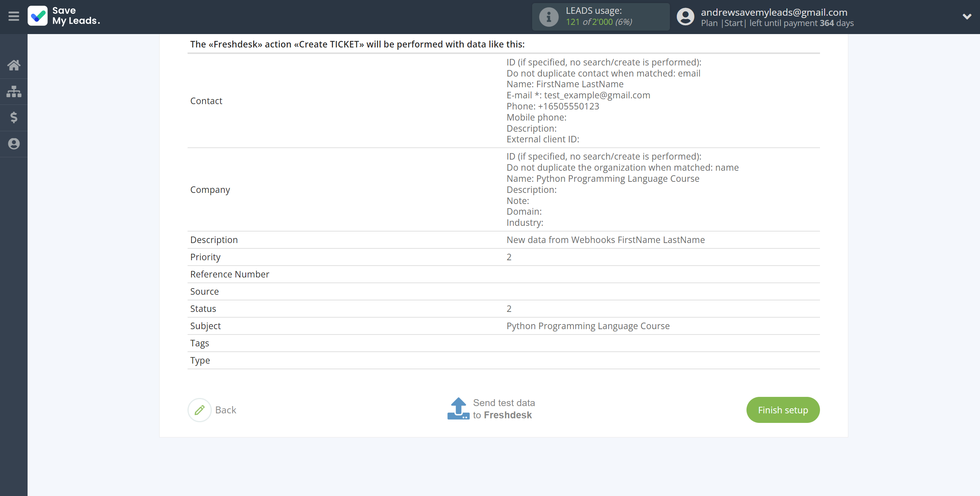The image size is (980, 496).
Task: Open billing dollar icon in sidebar
Action: pyautogui.click(x=14, y=117)
